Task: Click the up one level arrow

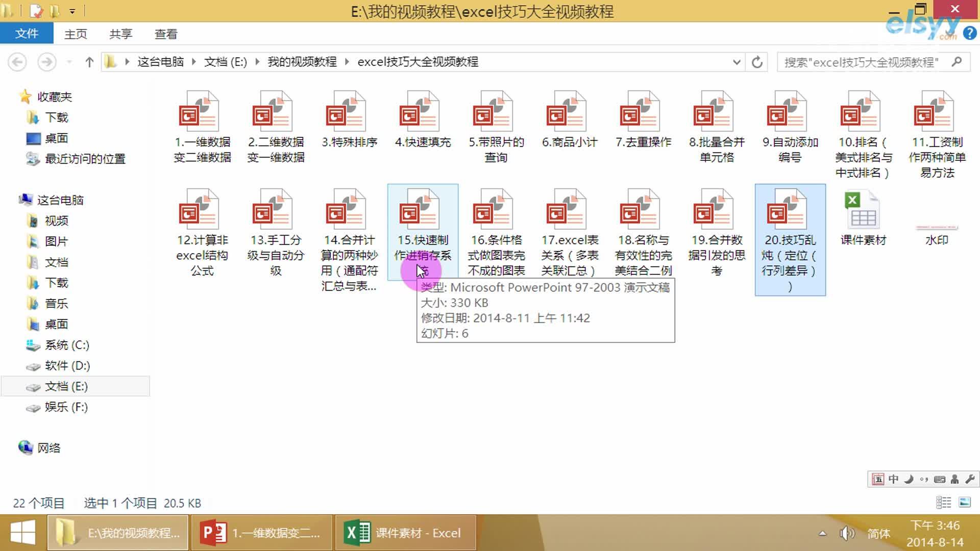Action: point(89,62)
